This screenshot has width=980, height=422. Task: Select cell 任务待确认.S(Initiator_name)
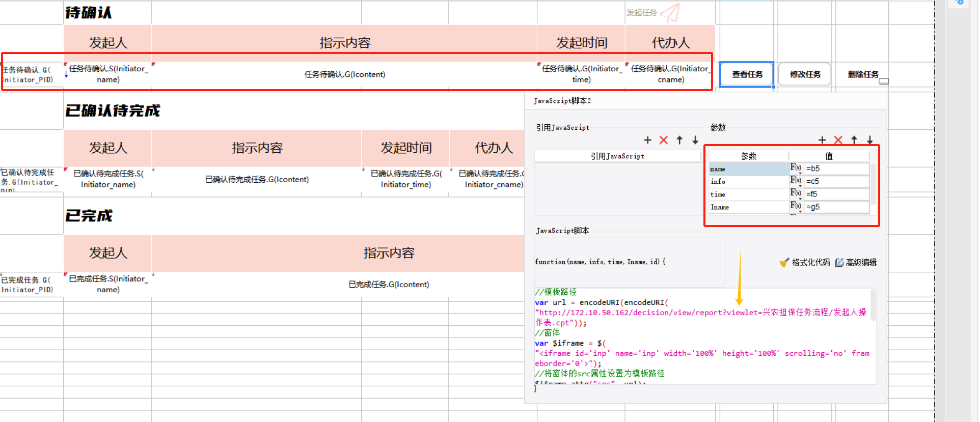click(107, 74)
